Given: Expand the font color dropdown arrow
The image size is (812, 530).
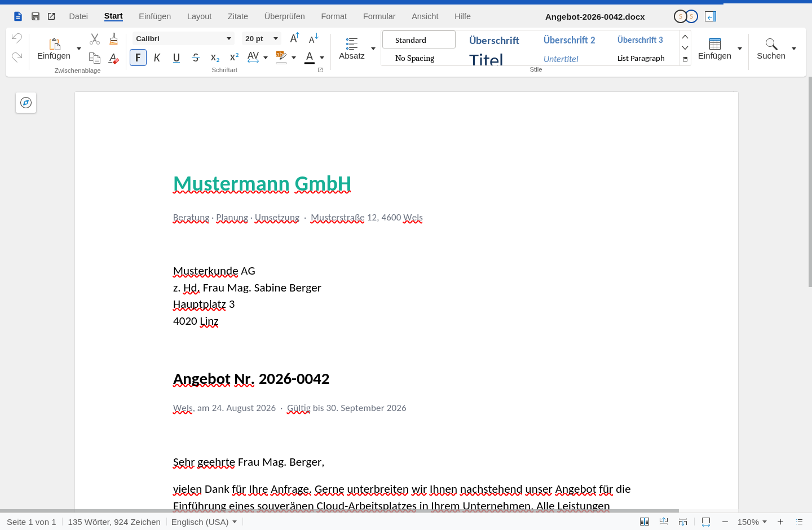Looking at the screenshot, I should tap(322, 58).
